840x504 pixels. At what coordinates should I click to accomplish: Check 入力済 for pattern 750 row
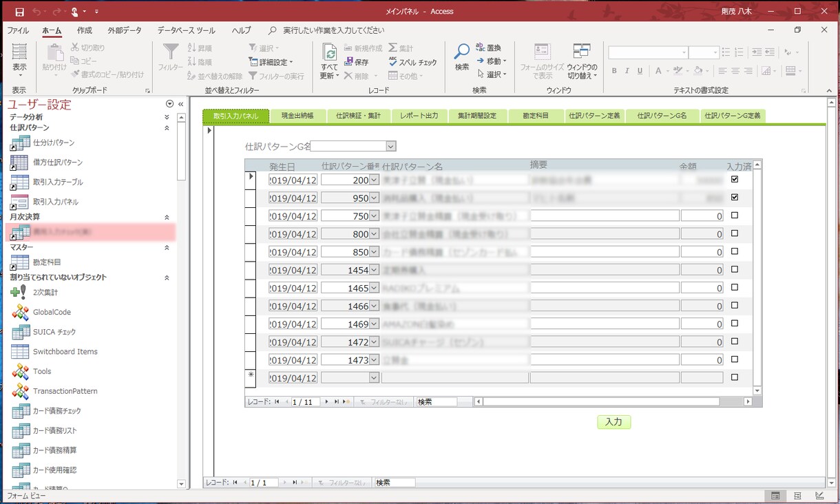(735, 215)
